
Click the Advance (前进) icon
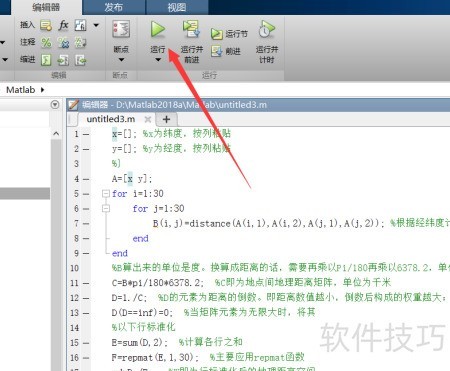(x=216, y=51)
